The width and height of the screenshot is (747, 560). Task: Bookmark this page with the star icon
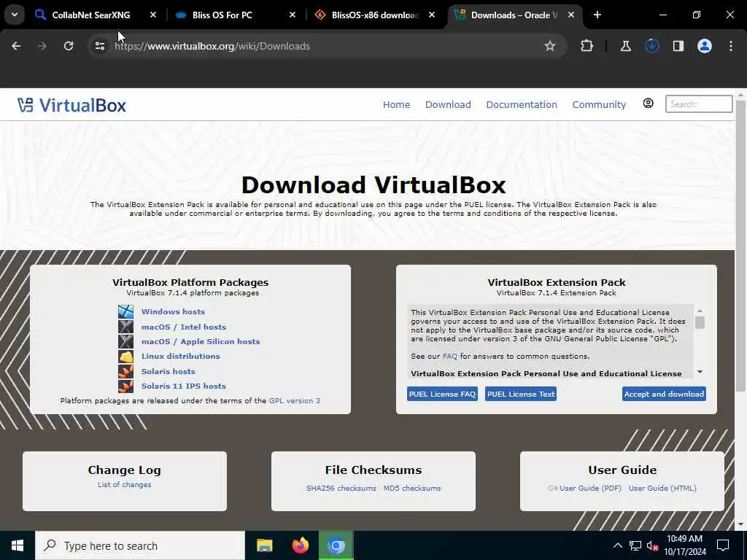550,46
